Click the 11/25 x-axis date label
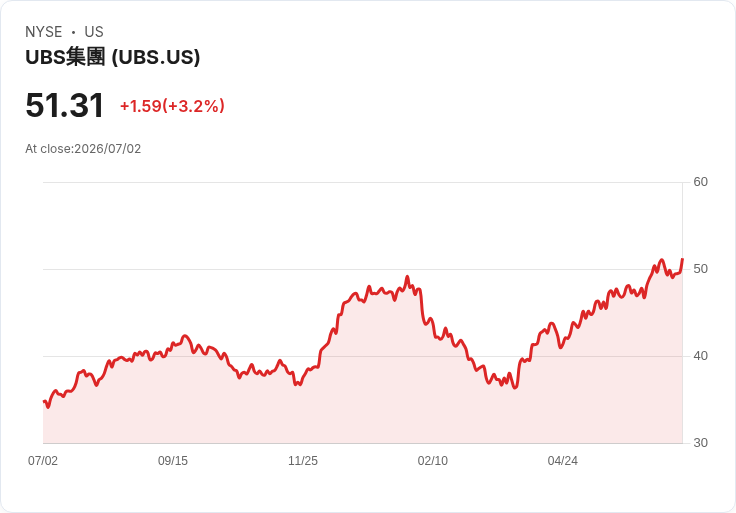736x513 pixels. point(303,460)
